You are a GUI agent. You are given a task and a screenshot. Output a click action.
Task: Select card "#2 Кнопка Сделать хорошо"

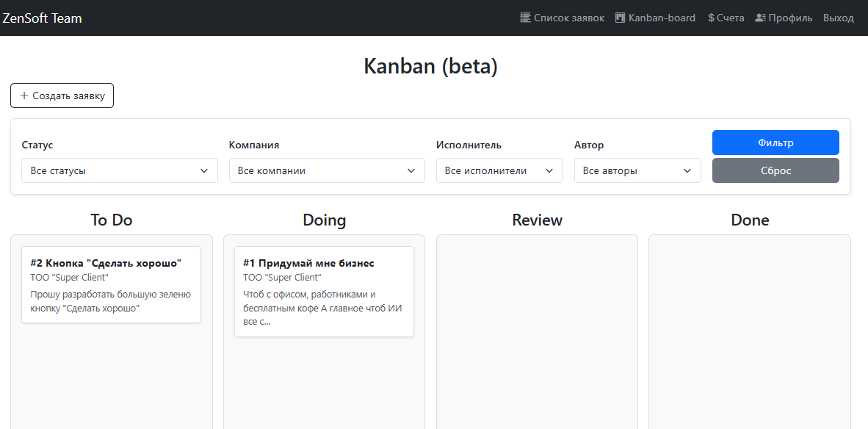(x=111, y=284)
